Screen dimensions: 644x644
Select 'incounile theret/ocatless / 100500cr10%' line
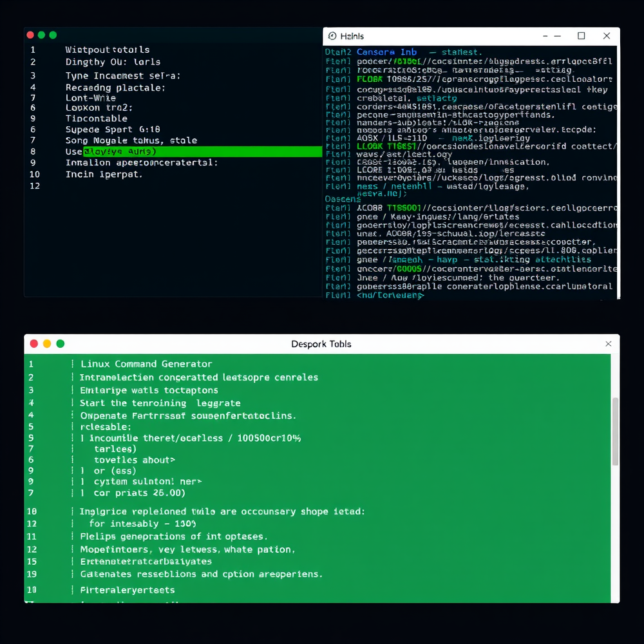(195, 438)
